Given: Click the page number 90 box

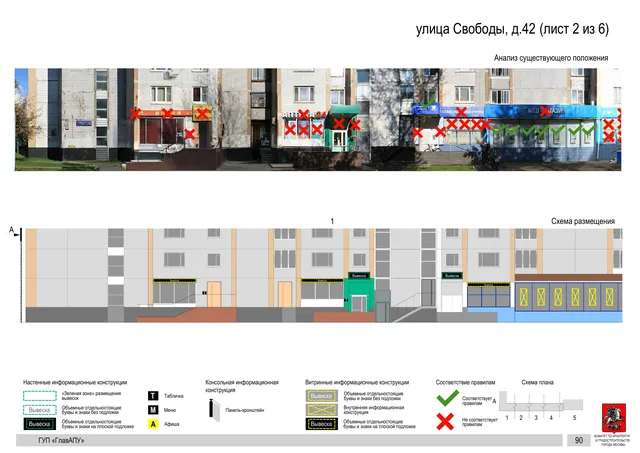Looking at the screenshot, I should click(x=578, y=440).
